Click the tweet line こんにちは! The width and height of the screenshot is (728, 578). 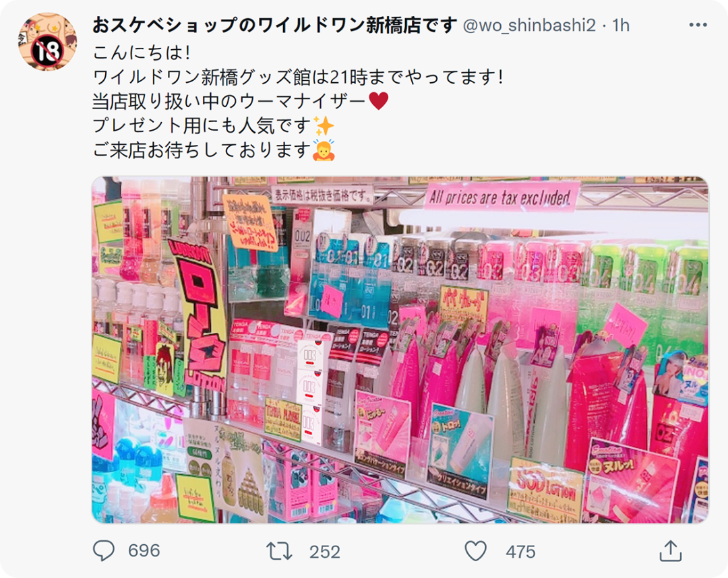click(x=142, y=53)
